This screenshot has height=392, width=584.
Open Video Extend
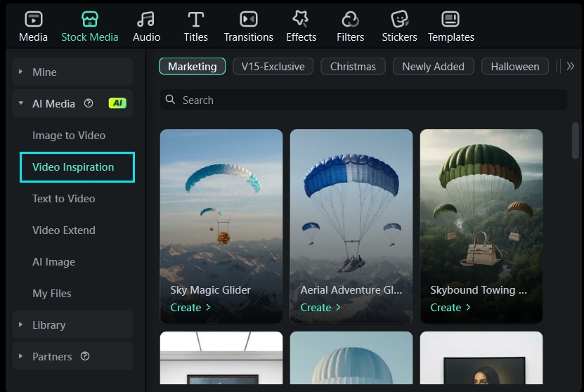(x=64, y=230)
